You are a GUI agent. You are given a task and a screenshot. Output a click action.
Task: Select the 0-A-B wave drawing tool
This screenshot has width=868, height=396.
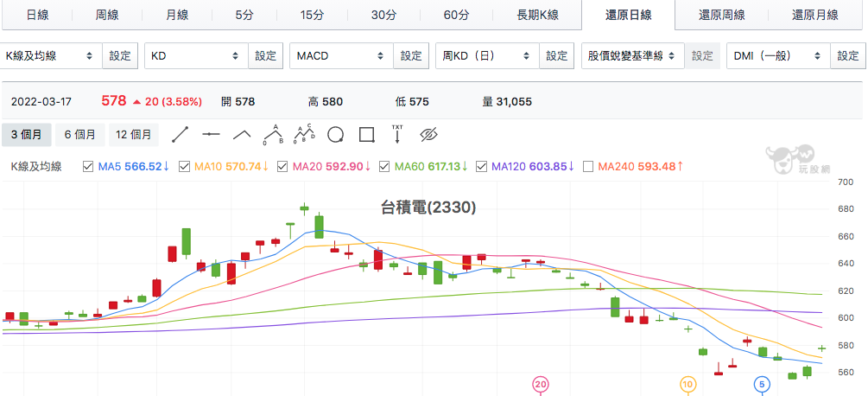(x=274, y=135)
